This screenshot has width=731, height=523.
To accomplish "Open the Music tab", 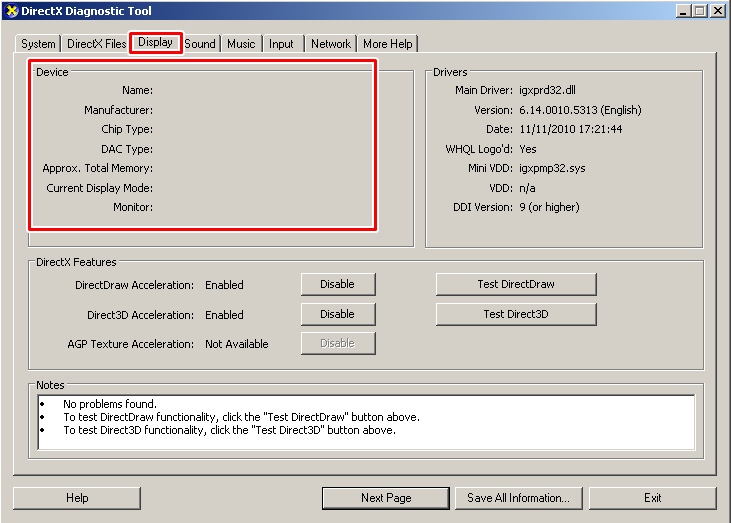I will 241,44.
